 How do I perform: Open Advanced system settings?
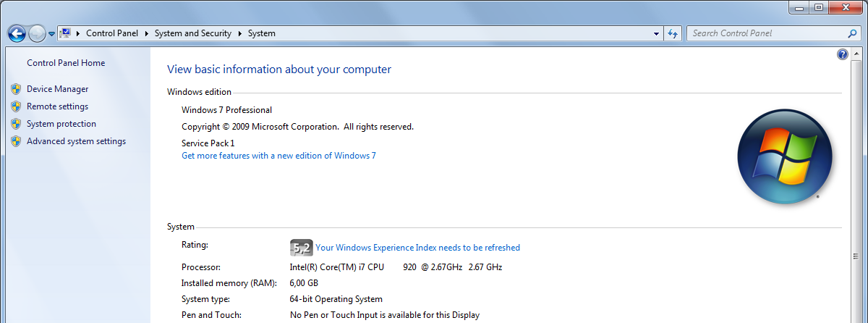point(76,141)
